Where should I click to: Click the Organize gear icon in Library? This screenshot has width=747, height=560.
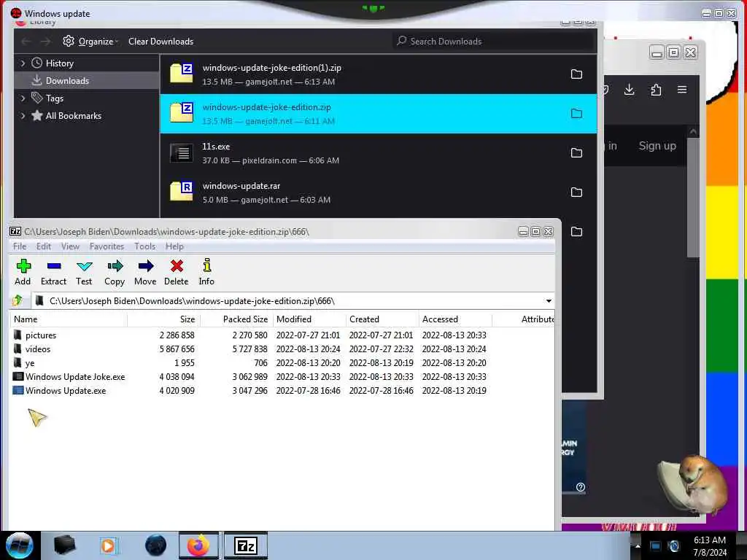[69, 41]
